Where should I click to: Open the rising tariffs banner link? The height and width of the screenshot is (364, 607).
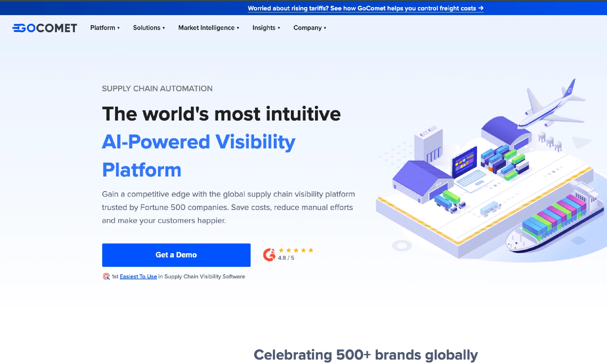pos(366,8)
